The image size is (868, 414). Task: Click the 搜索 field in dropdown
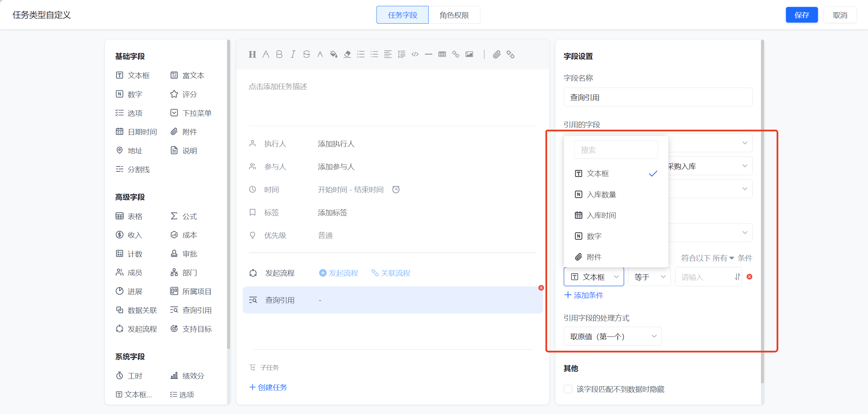[616, 150]
